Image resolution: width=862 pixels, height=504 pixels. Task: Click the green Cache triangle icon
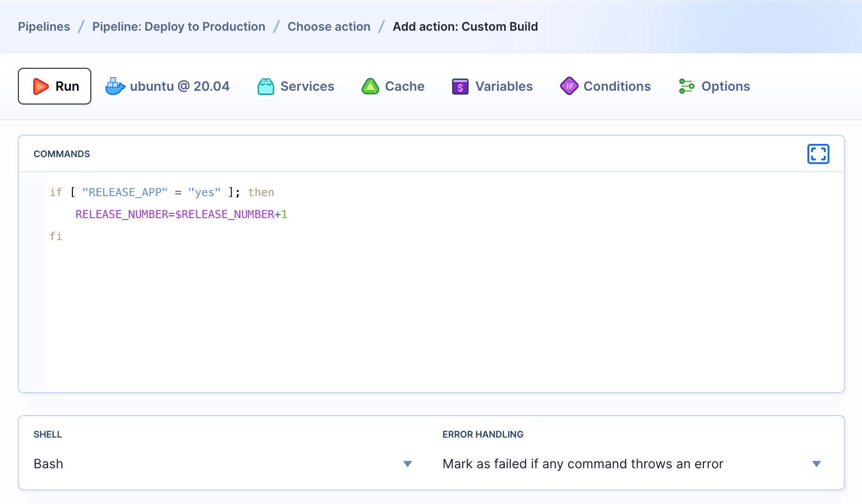point(370,86)
